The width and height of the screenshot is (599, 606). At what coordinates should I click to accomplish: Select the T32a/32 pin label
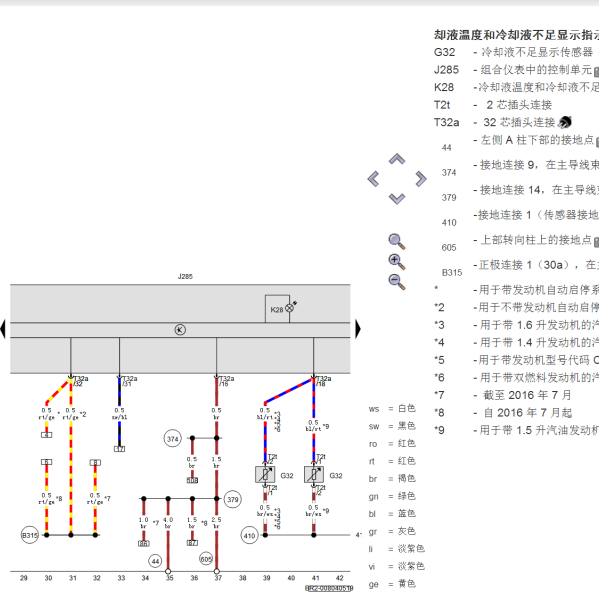point(81,381)
